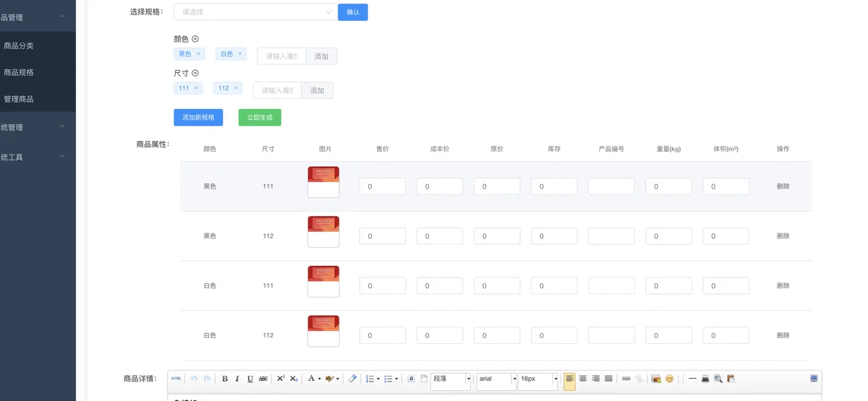Toggle italic formatting
This screenshot has height=401, width=868.
237,379
